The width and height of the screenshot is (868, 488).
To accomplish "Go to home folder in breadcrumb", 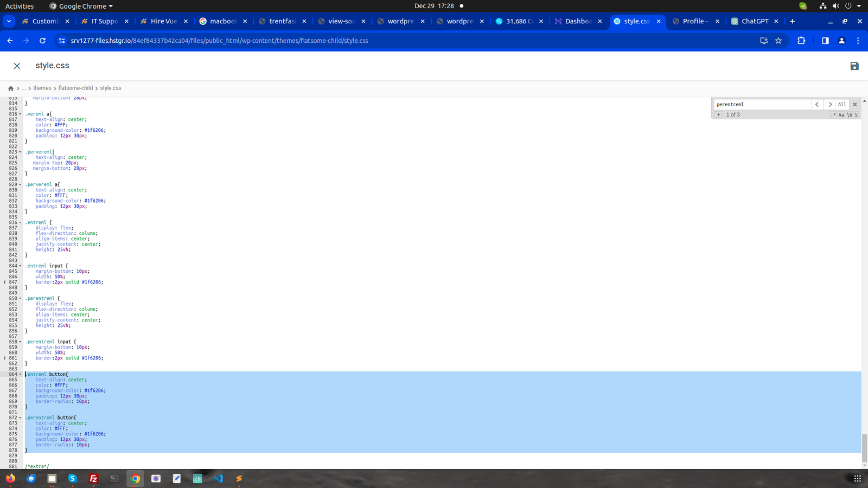I will pyautogui.click(x=11, y=88).
